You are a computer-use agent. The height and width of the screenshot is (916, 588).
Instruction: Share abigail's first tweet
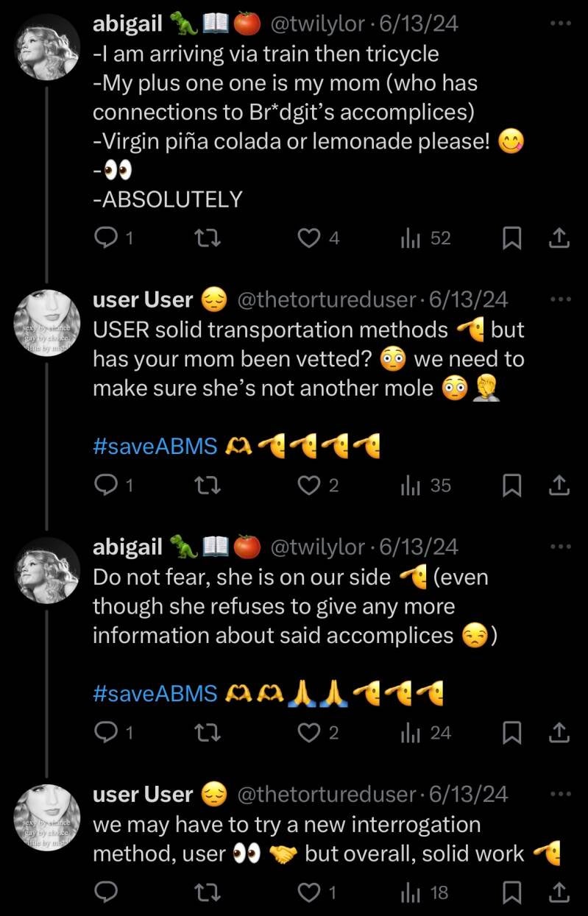tap(559, 238)
